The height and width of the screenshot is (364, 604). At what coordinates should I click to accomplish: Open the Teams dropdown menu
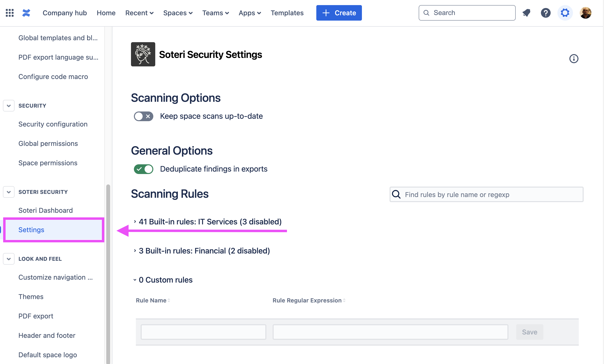pos(215,13)
